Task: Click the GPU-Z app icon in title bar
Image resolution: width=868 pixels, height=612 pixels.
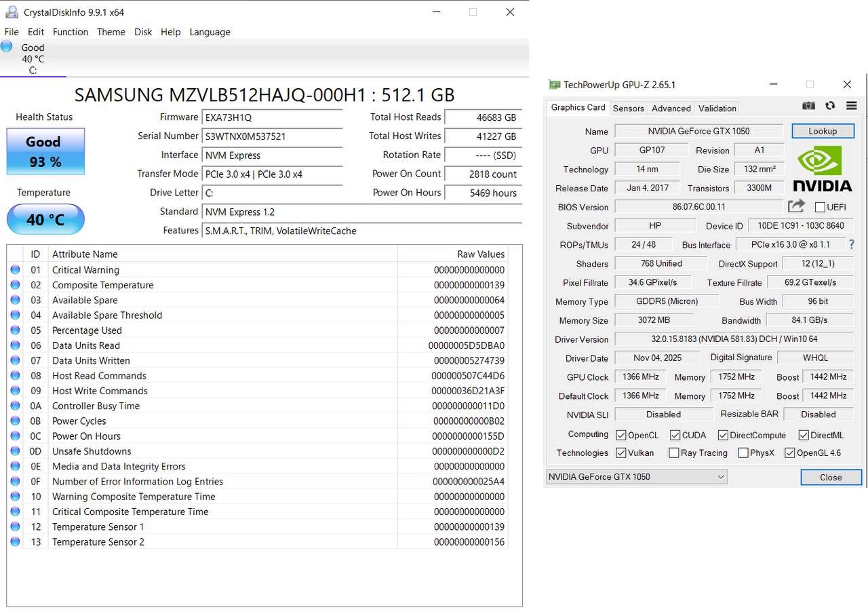Action: click(554, 85)
